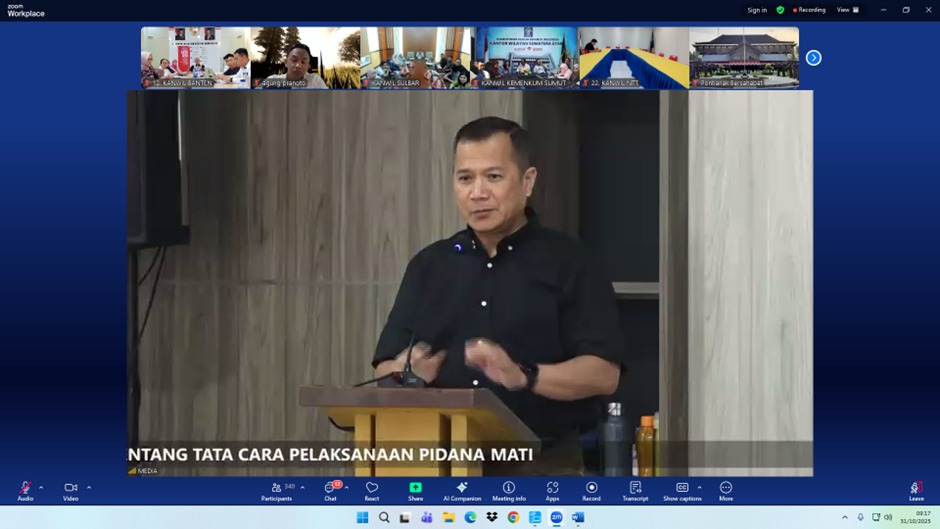Open the Chat panel
The image size is (940, 529).
pos(330,490)
